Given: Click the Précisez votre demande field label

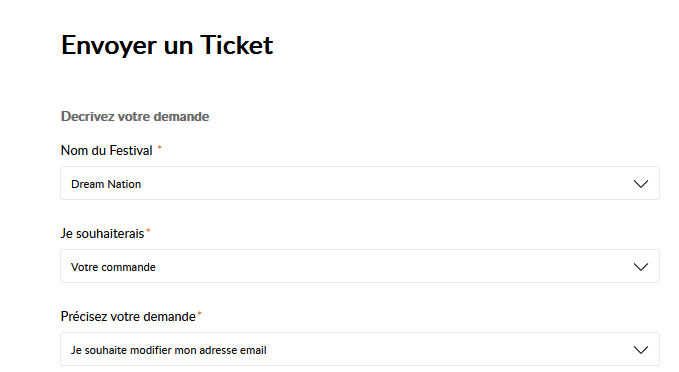Looking at the screenshot, I should (128, 317).
